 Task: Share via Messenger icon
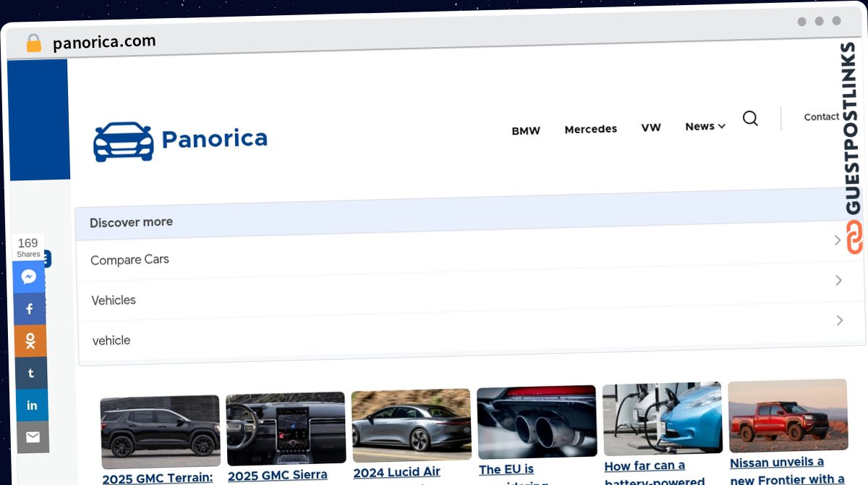(x=29, y=277)
